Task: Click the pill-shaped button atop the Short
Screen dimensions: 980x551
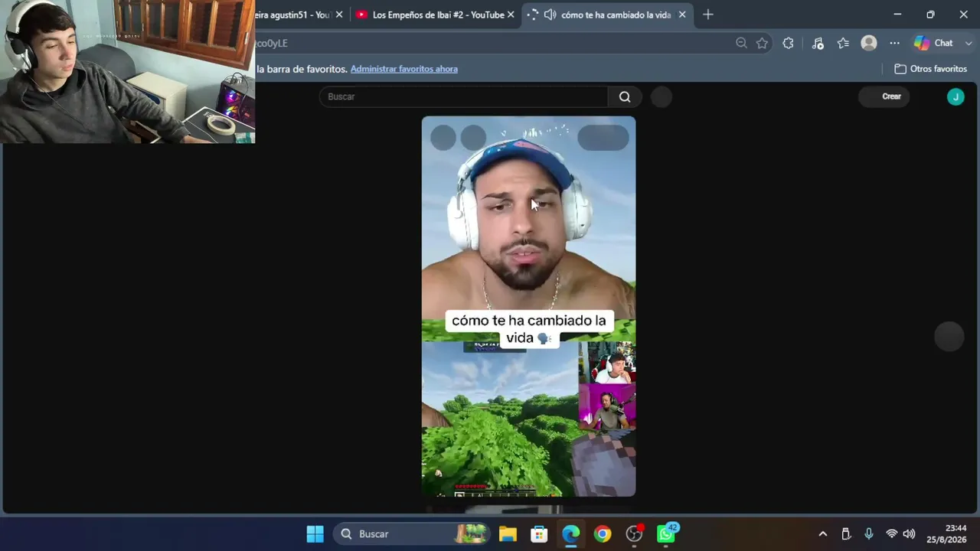Action: tap(603, 138)
